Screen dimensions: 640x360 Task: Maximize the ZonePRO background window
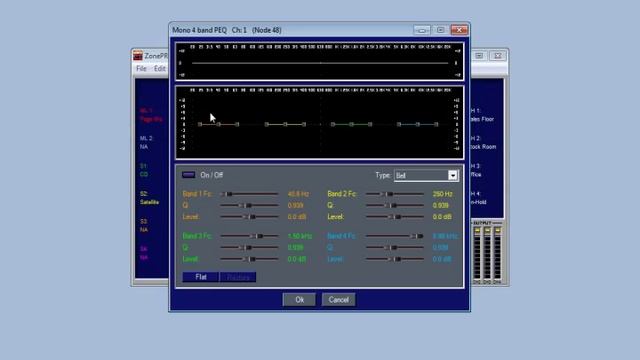479,56
